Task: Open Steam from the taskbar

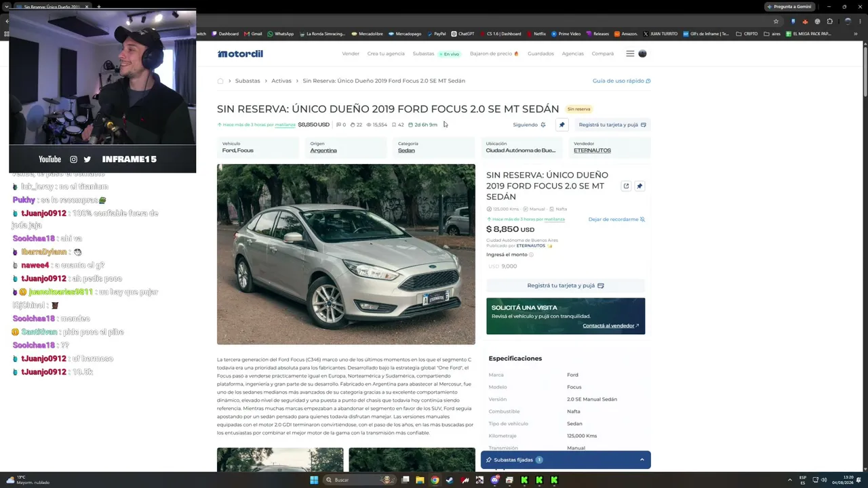Action: coord(450,480)
